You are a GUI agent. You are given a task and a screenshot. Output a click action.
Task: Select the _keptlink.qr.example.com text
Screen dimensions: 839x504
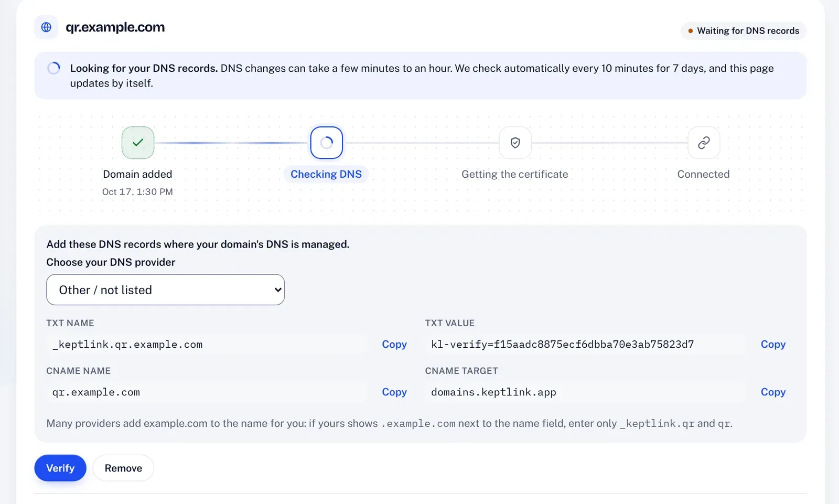pos(127,345)
